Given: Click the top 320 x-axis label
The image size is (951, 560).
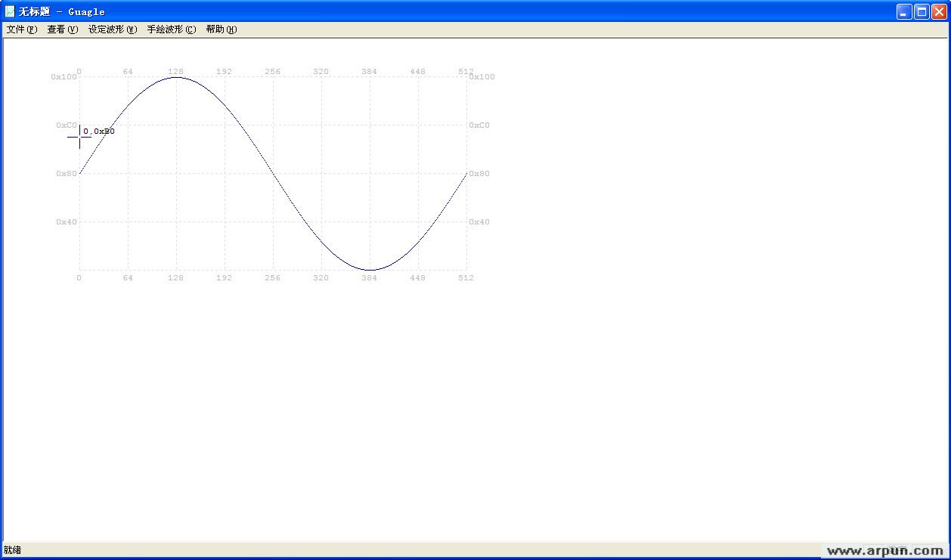Looking at the screenshot, I should click(321, 72).
